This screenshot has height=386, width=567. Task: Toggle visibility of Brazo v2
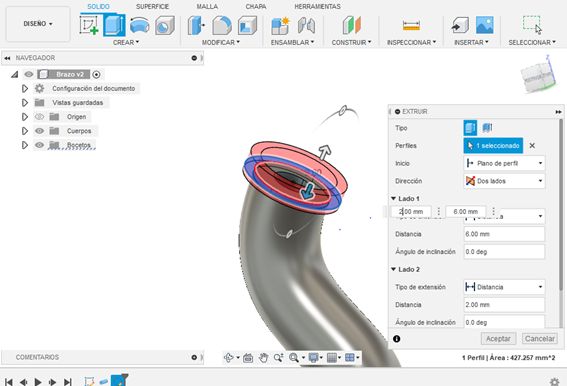pyautogui.click(x=29, y=74)
